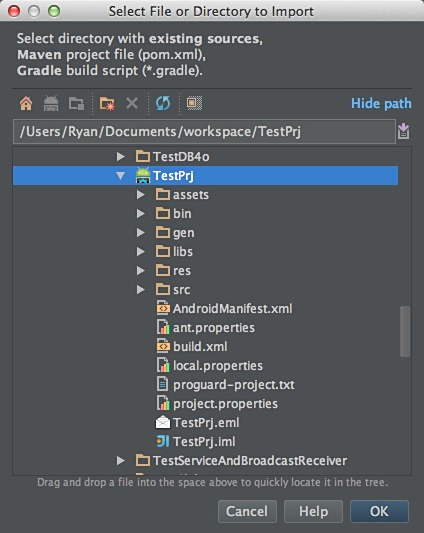Select the assets folder name
This screenshot has height=533, width=424.
(x=191, y=195)
